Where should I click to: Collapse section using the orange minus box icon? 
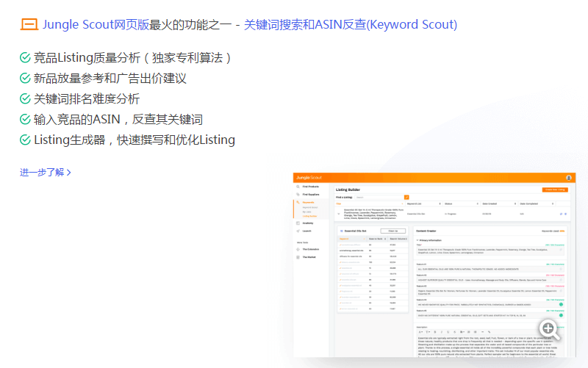point(29,24)
